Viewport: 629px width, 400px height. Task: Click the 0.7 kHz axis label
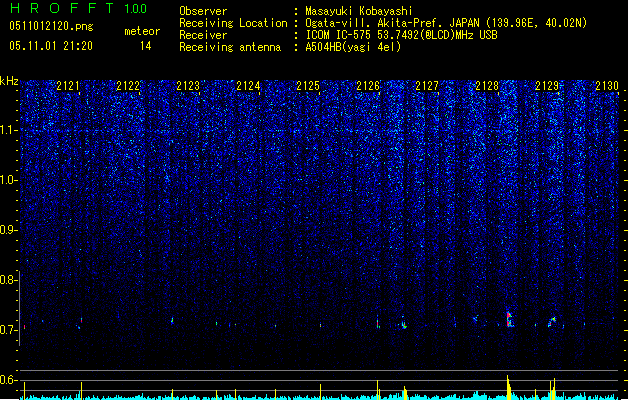(x=9, y=330)
